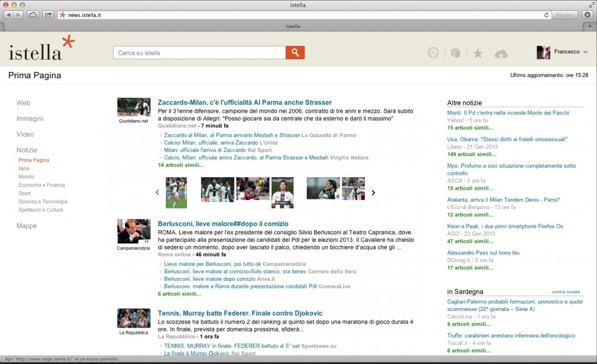Open Tennis, Murray batte Federer headline
The width and height of the screenshot is (597, 364).
(x=240, y=313)
